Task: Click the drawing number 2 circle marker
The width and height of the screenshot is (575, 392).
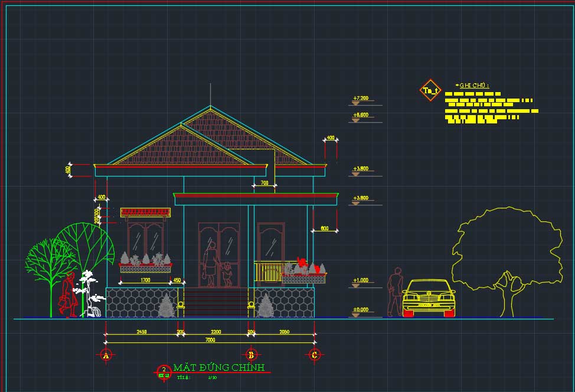Action: (164, 371)
